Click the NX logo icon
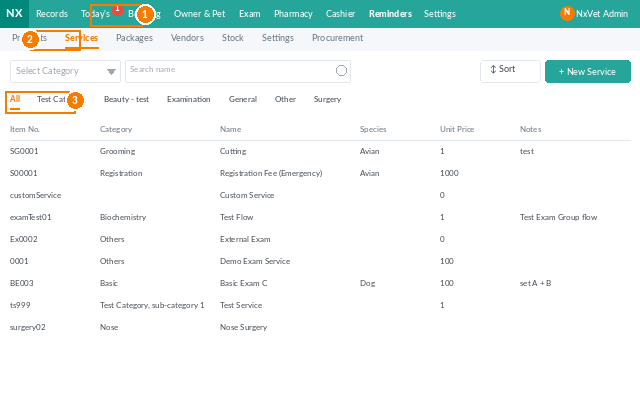 click(14, 13)
